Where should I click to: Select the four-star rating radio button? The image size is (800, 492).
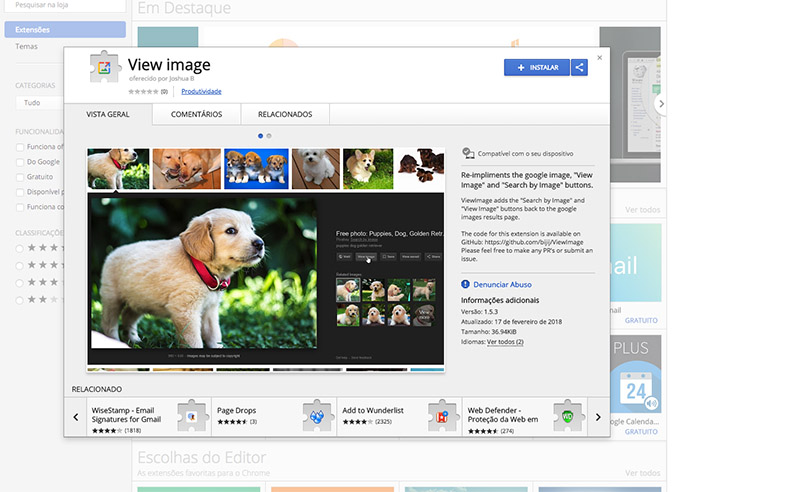pos(19,265)
